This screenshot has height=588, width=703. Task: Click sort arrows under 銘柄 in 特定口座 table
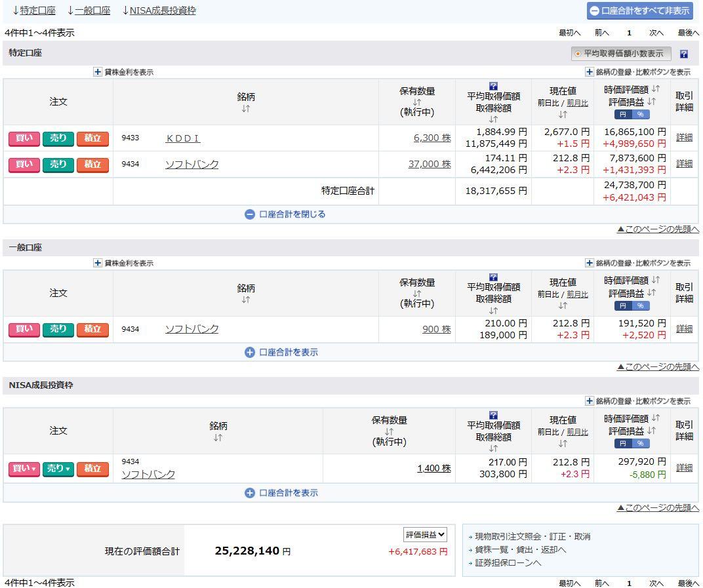pyautogui.click(x=245, y=109)
